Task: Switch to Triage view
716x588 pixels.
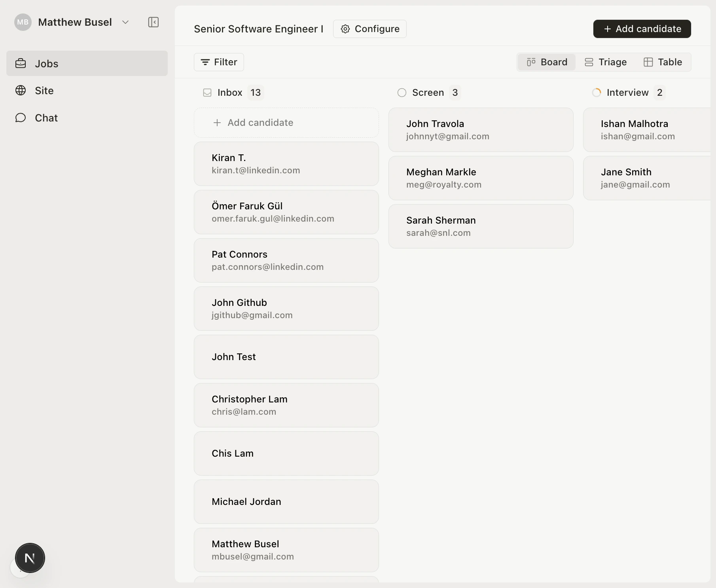Action: coord(606,62)
